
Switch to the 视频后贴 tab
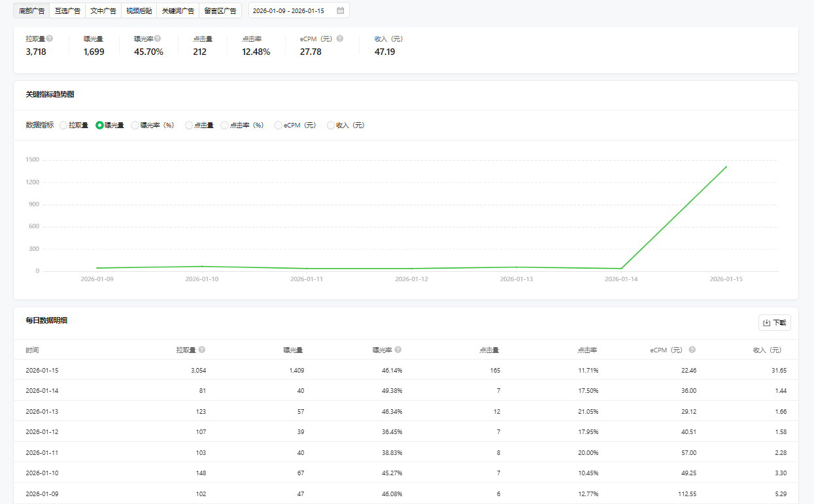tap(139, 10)
